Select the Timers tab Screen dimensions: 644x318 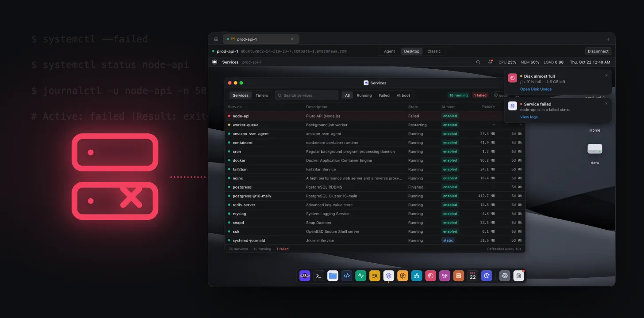(262, 95)
